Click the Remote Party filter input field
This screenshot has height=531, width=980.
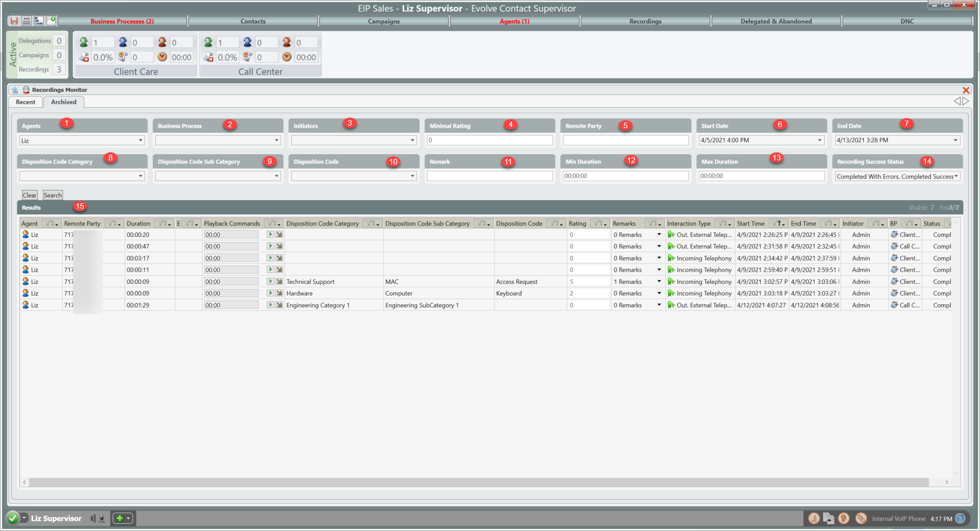pos(625,140)
